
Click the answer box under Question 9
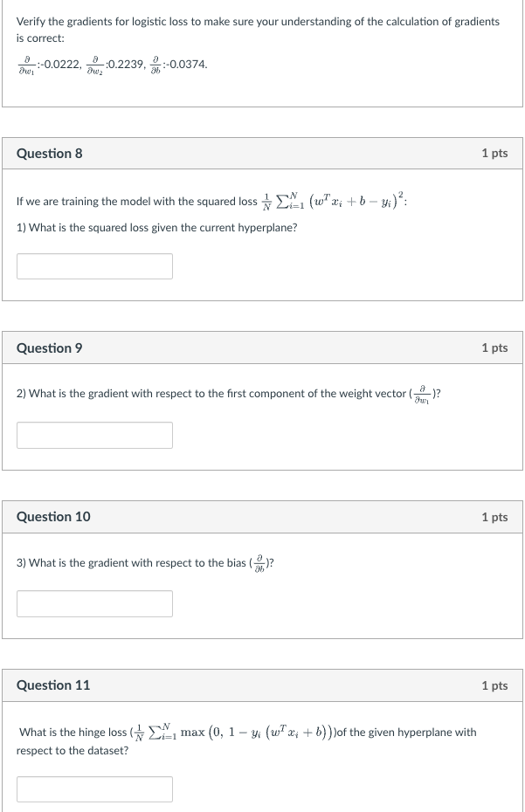pos(94,434)
